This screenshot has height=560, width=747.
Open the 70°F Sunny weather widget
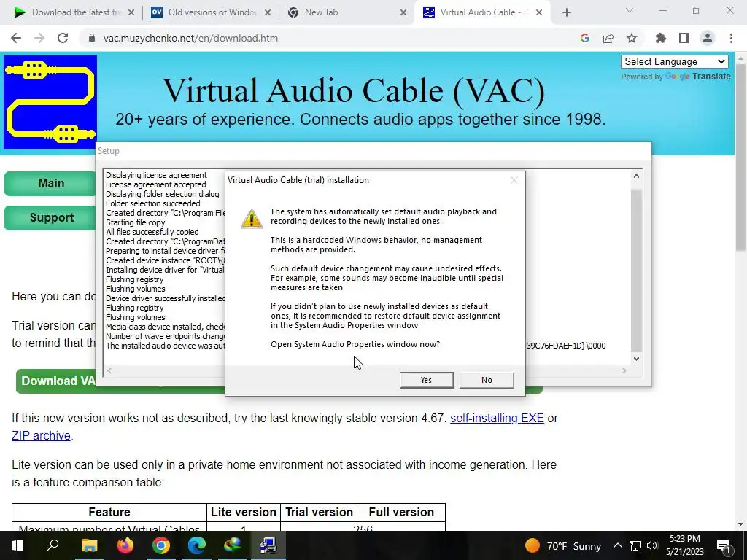[563, 545]
